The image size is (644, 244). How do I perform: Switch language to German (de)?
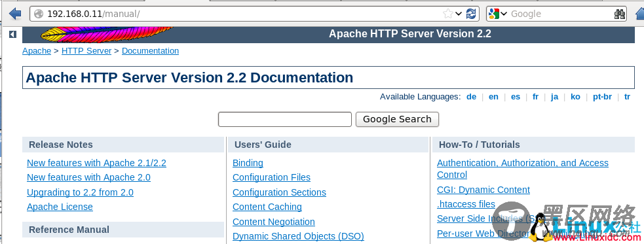pos(471,97)
